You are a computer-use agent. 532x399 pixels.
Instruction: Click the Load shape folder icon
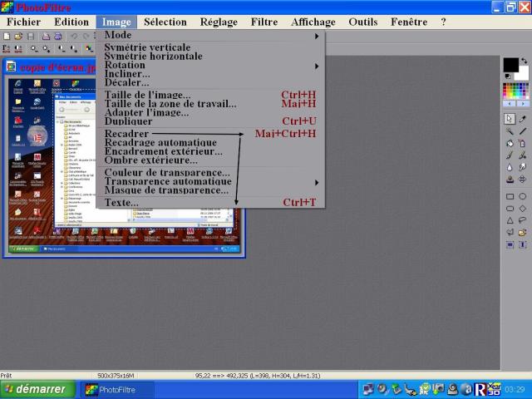[523, 233]
